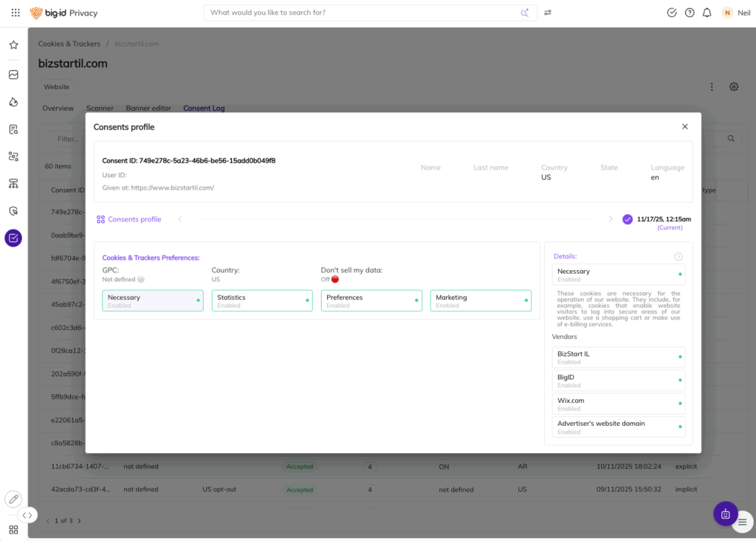Select the Statistics consent category
This screenshot has width=756, height=541.
(x=261, y=300)
